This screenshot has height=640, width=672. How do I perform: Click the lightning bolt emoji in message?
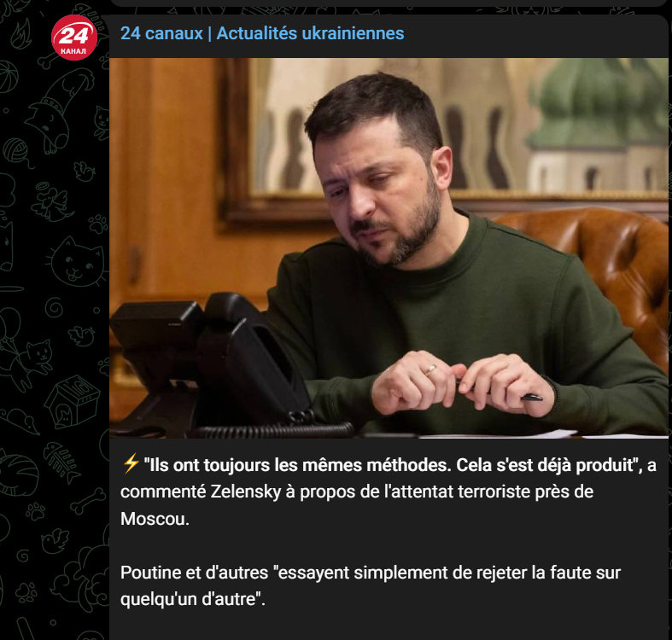[131, 463]
